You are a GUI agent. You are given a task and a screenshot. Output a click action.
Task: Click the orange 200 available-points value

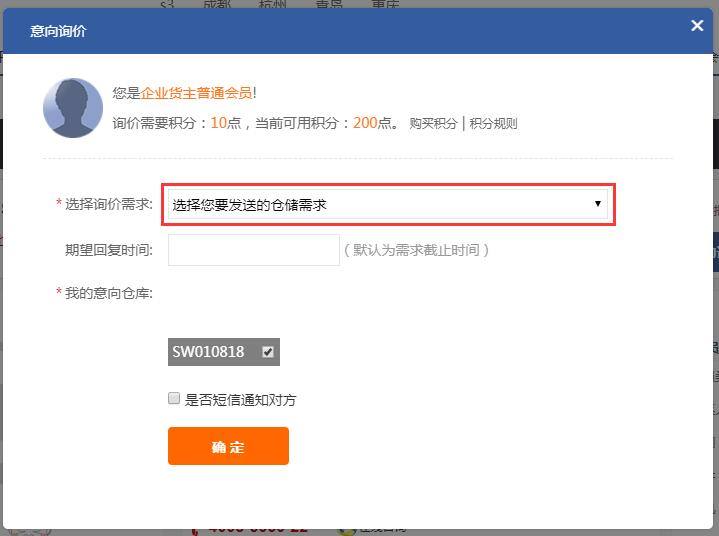[x=365, y=123]
